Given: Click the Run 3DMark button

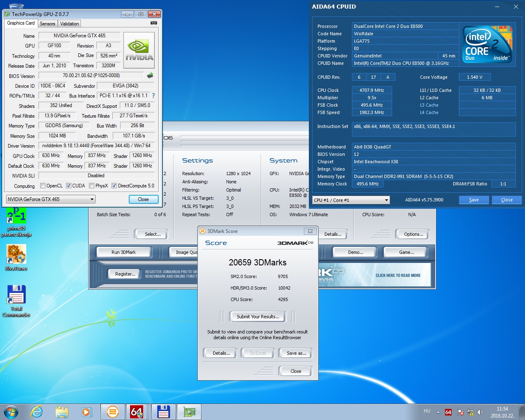Looking at the screenshot, I should click(123, 252).
